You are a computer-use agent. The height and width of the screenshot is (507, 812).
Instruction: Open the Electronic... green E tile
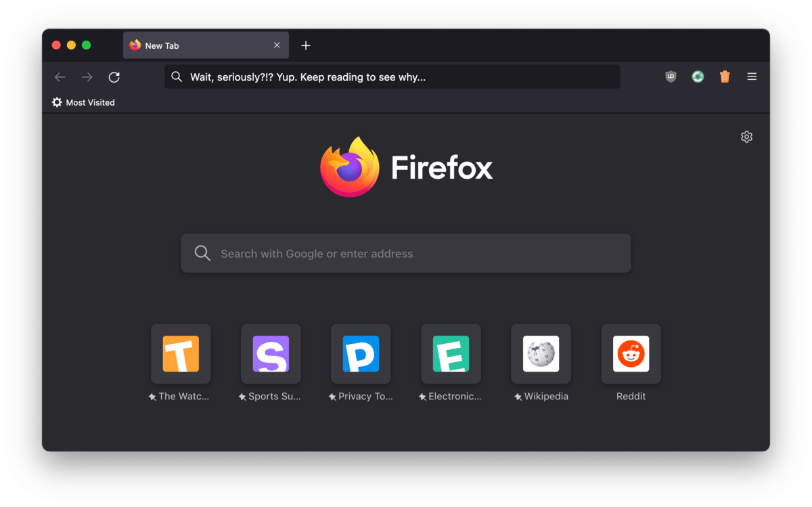(x=451, y=353)
